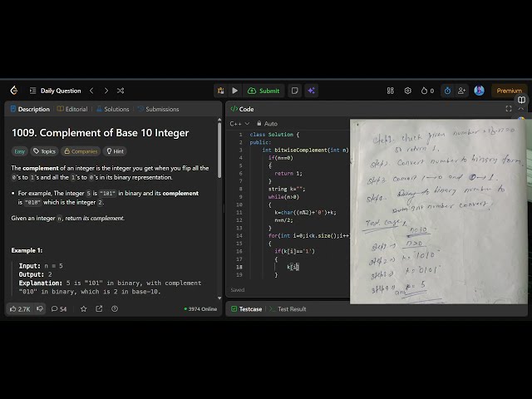Open the notes icon

pyautogui.click(x=295, y=91)
